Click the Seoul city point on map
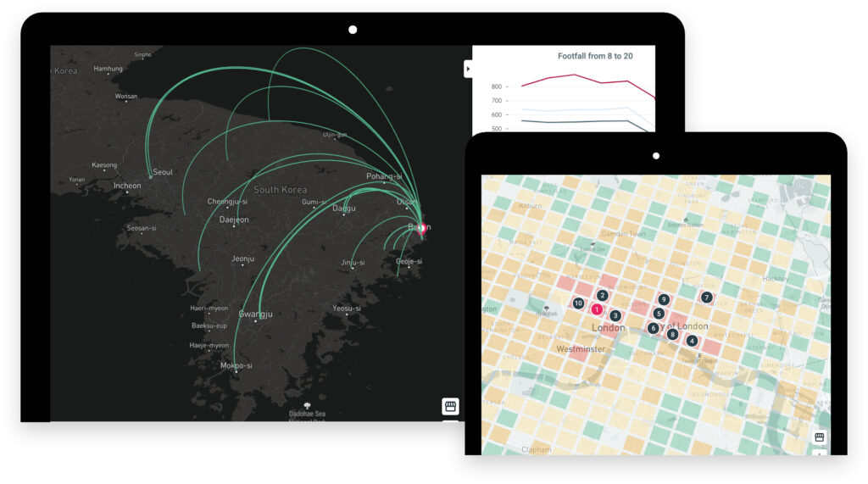This screenshot has width=868, height=484. [150, 176]
